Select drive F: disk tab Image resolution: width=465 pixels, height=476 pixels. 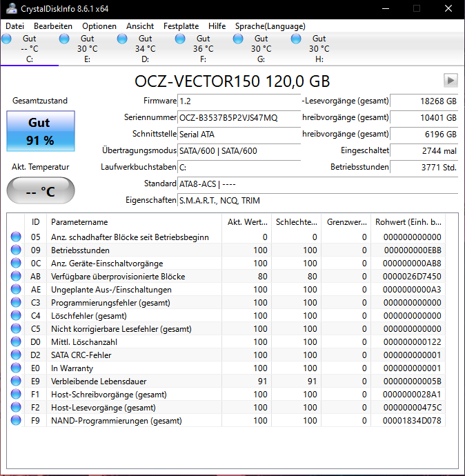204,48
